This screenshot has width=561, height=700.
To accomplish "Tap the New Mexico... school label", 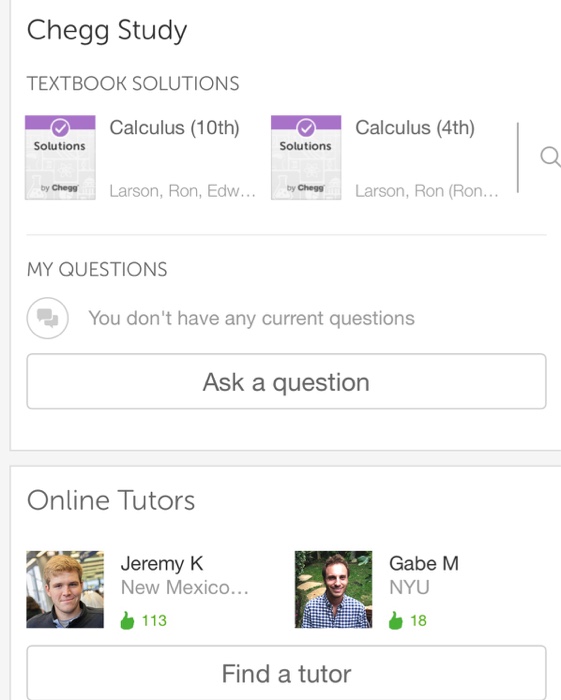I will coord(185,588).
